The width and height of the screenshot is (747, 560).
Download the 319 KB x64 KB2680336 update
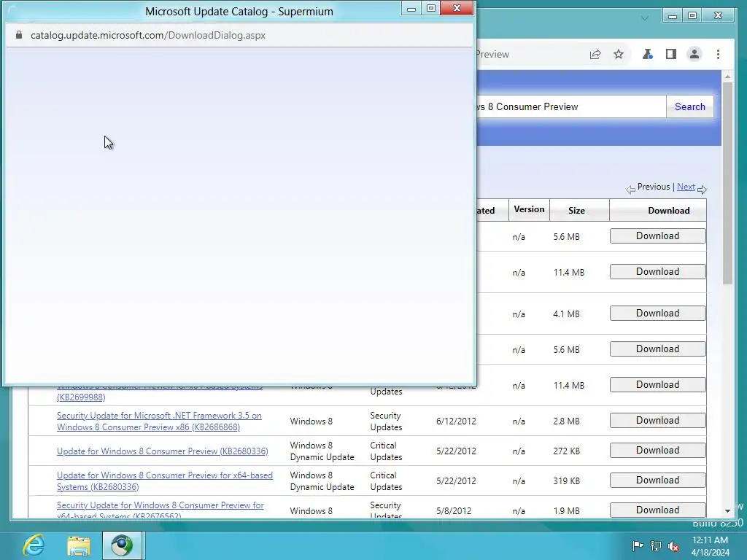coord(657,480)
